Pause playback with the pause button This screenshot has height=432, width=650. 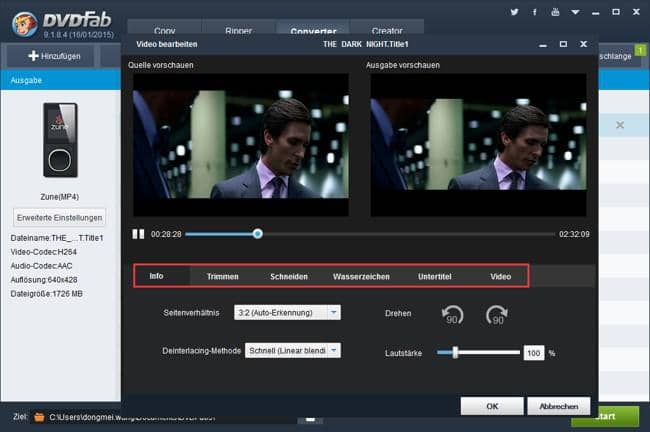pyautogui.click(x=138, y=234)
